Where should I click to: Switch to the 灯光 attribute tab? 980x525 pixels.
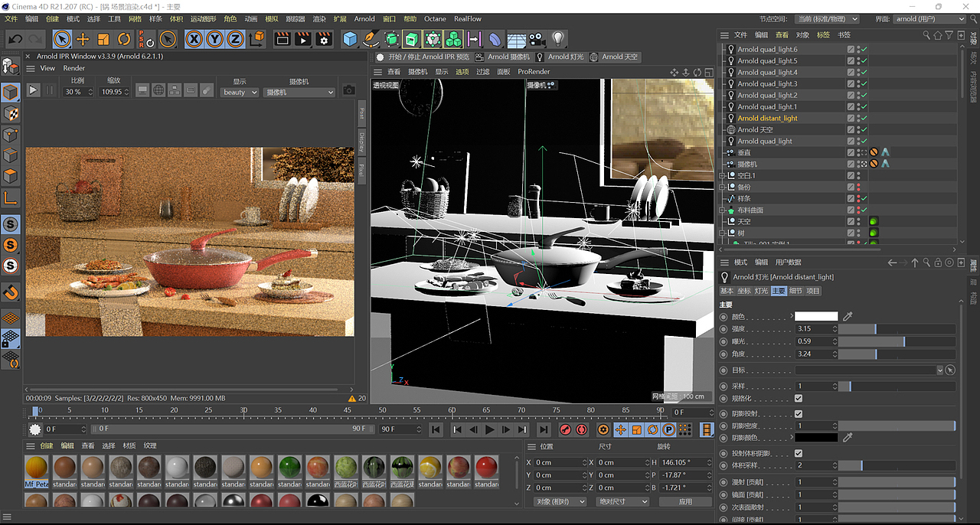761,291
